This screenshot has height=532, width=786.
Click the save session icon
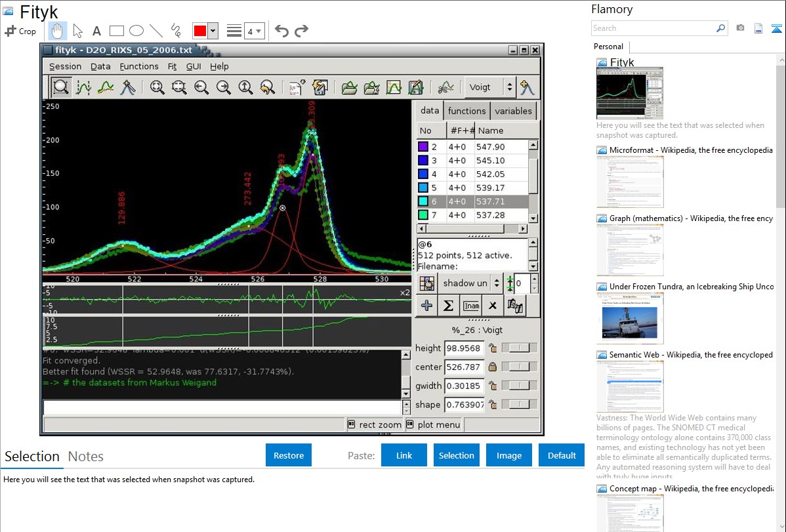coord(320,87)
